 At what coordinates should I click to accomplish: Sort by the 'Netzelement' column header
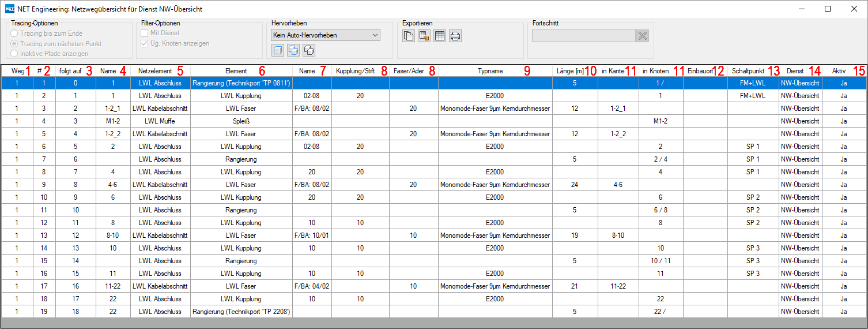pos(160,70)
